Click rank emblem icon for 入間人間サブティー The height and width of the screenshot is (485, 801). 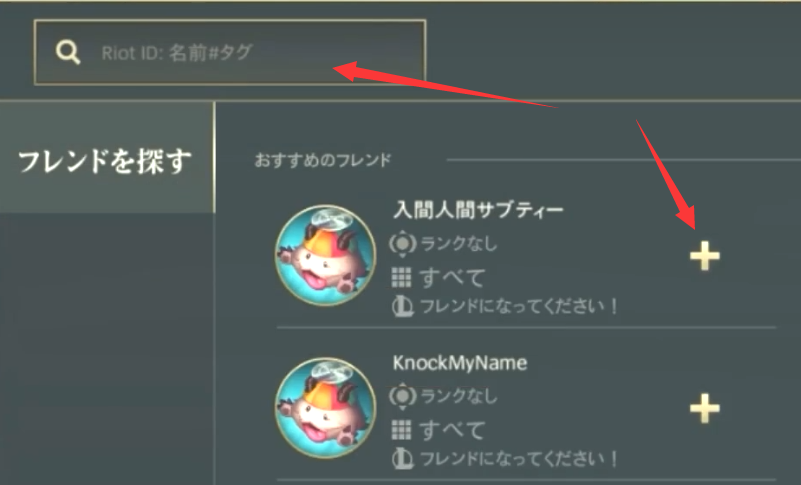coord(403,244)
